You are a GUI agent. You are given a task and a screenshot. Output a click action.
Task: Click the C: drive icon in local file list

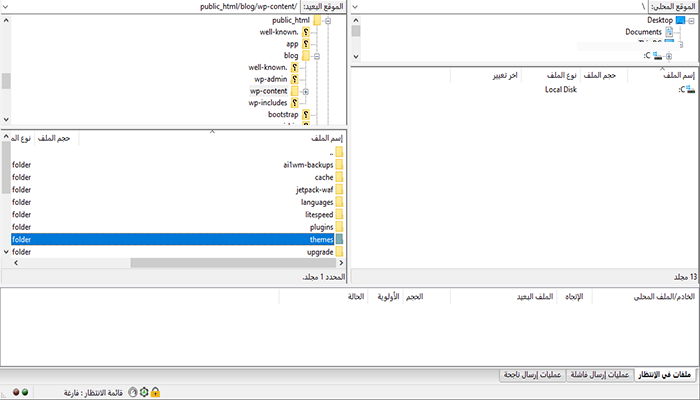click(x=690, y=90)
